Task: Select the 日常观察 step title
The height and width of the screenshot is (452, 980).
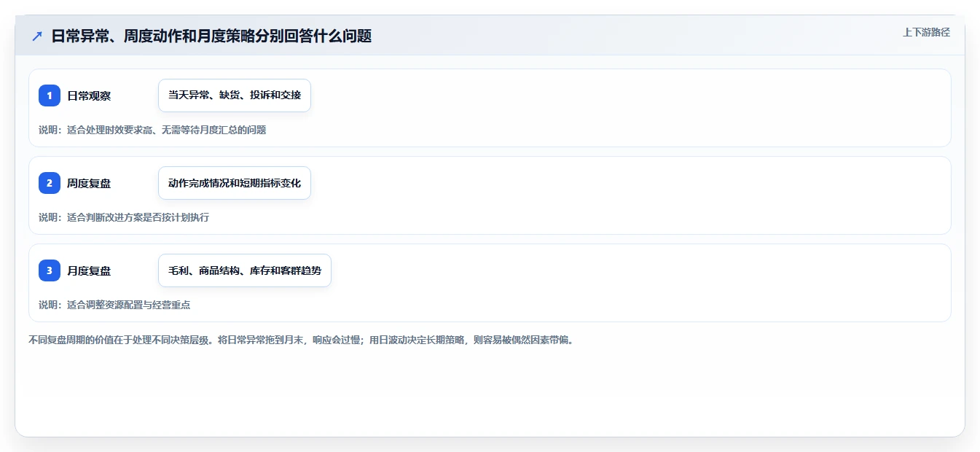Action: [89, 96]
